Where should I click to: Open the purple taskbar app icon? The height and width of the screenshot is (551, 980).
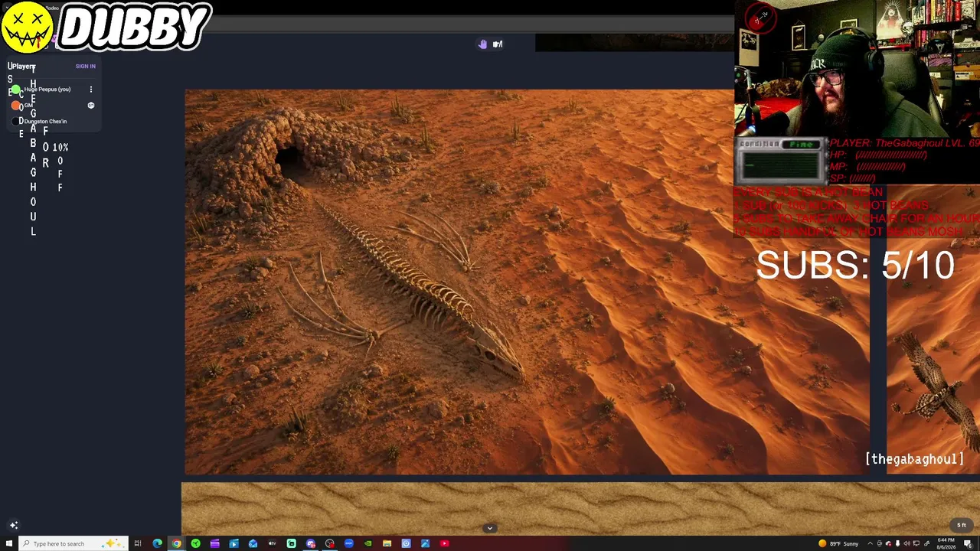[x=214, y=543]
